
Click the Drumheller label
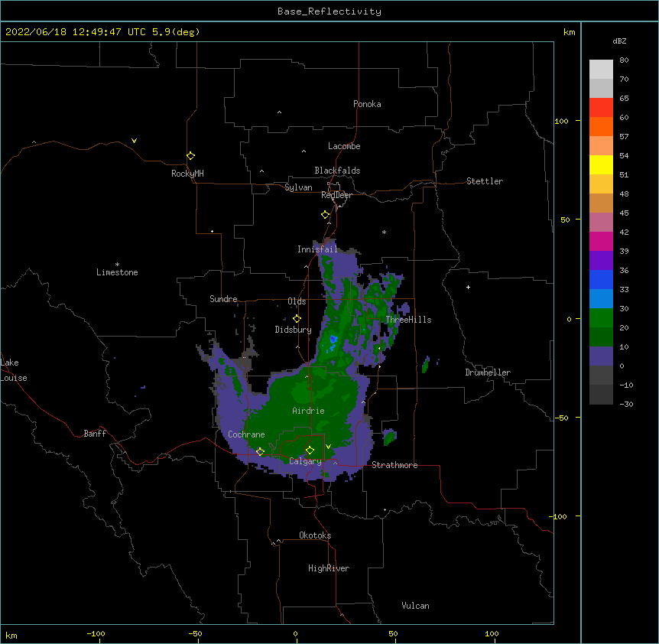pyautogui.click(x=488, y=372)
